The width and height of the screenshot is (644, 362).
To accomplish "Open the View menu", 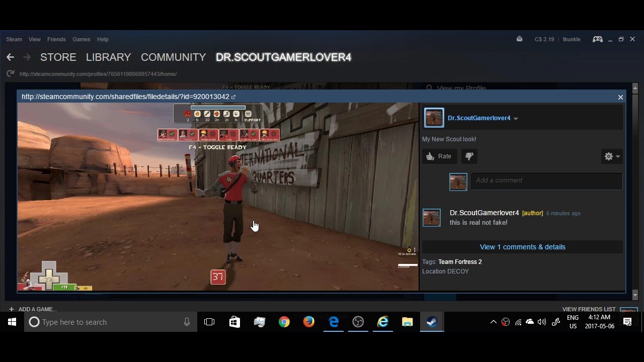I will tap(35, 39).
